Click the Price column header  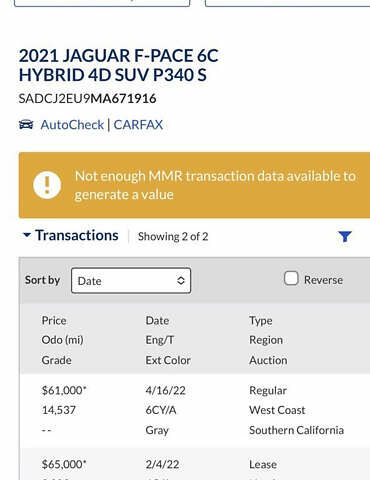(x=54, y=321)
